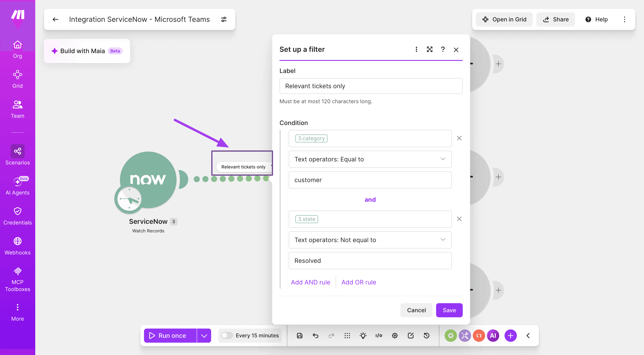Open the Equal to operator dropdown

pyautogui.click(x=370, y=159)
